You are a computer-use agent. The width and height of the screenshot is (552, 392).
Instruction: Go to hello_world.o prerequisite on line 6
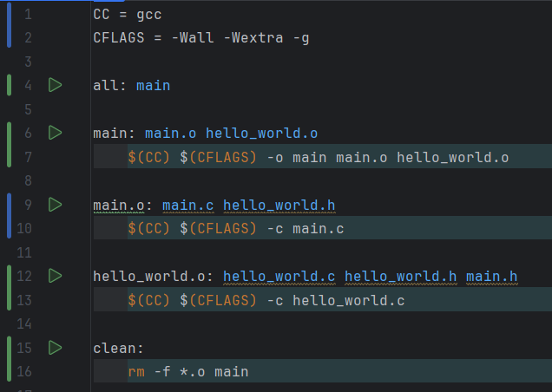pyautogui.click(x=261, y=134)
